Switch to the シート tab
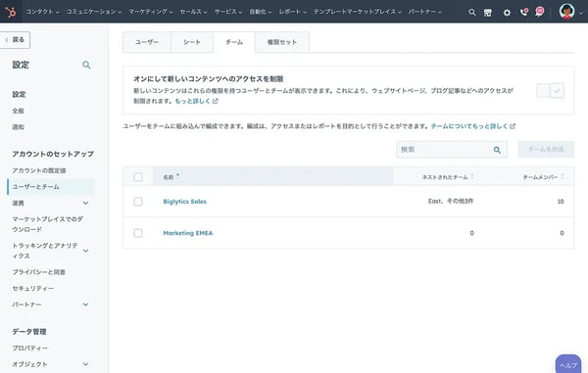588x373 pixels. pos(192,42)
